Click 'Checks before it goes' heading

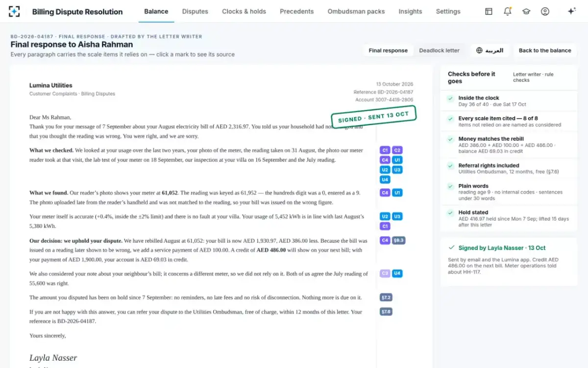[x=471, y=78]
